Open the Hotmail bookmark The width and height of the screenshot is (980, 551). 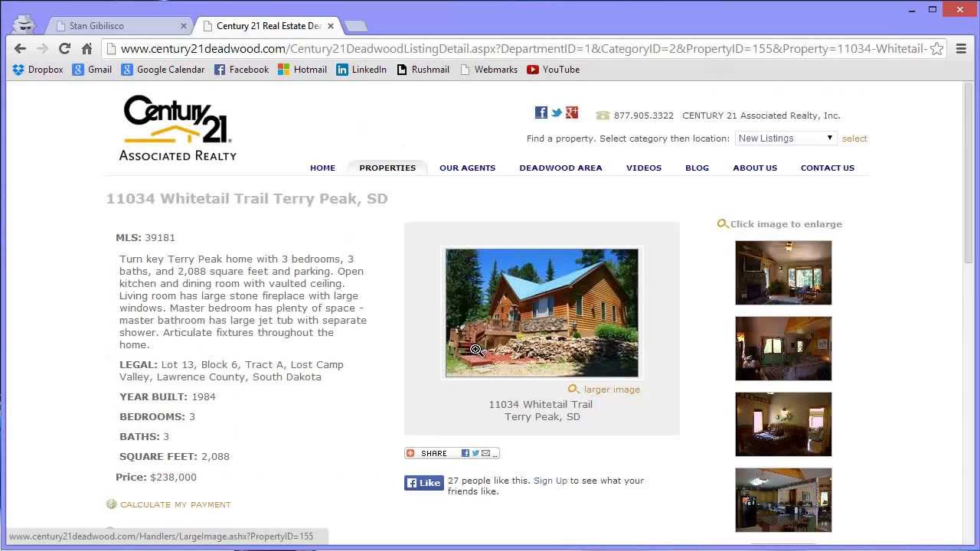click(302, 70)
